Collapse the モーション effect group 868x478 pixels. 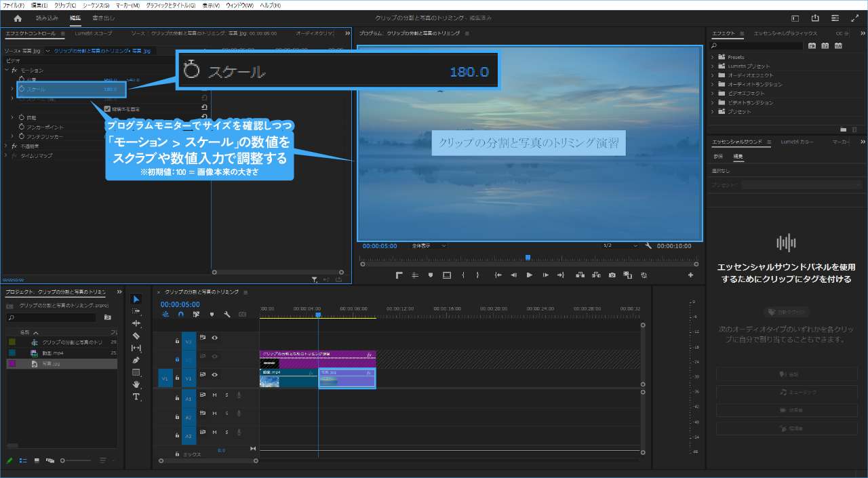pos(6,70)
